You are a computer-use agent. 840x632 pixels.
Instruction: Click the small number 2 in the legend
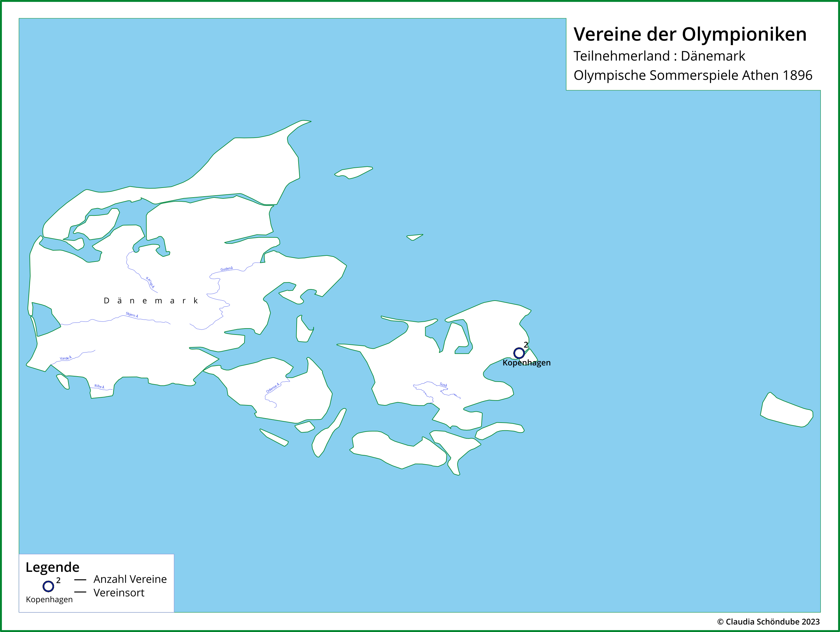[58, 580]
